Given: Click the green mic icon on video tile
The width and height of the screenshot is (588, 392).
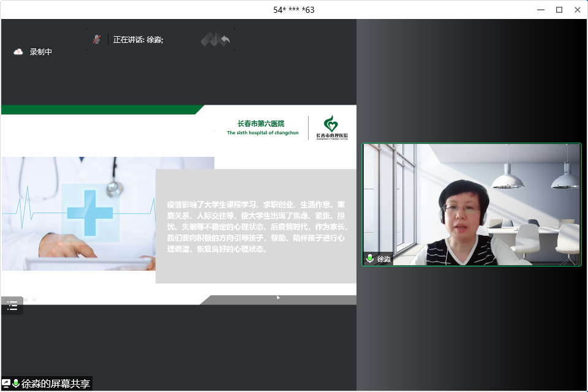Looking at the screenshot, I should pyautogui.click(x=370, y=259).
